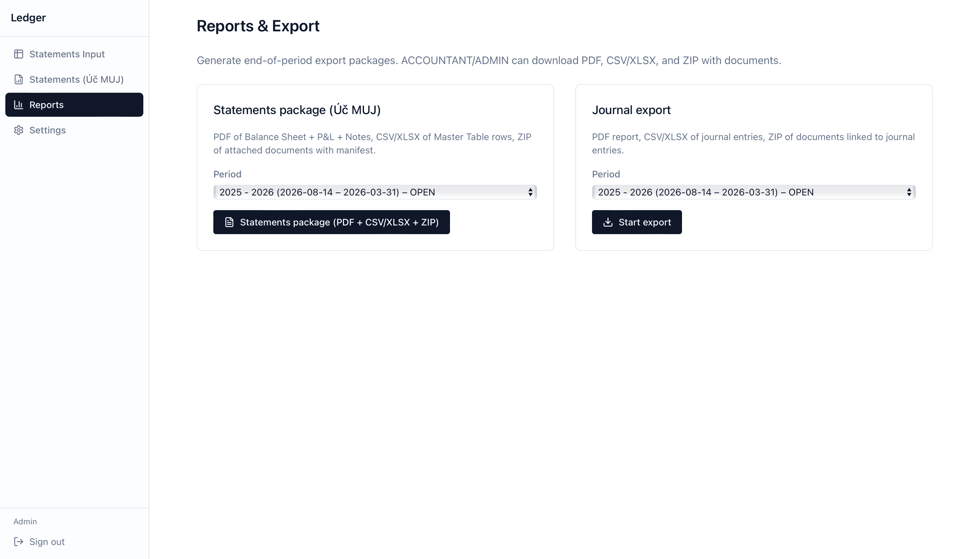980x559 pixels.
Task: Click the Reports bar chart icon
Action: tap(18, 105)
